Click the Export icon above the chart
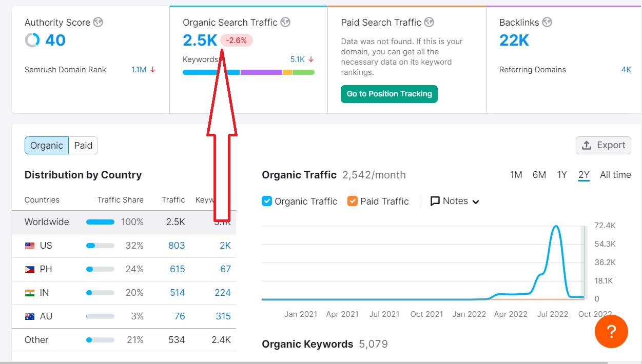642x364 pixels. [x=587, y=145]
